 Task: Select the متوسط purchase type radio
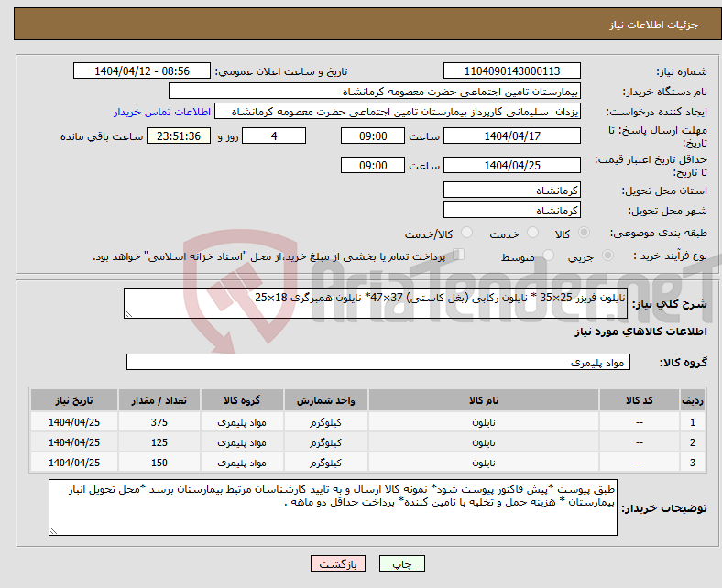[549, 256]
